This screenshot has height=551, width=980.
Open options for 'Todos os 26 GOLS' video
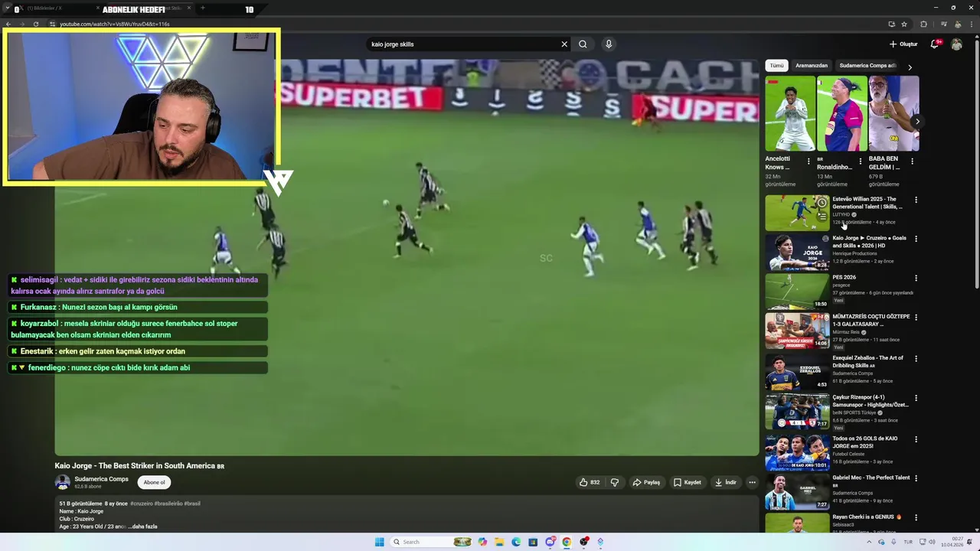coord(916,439)
